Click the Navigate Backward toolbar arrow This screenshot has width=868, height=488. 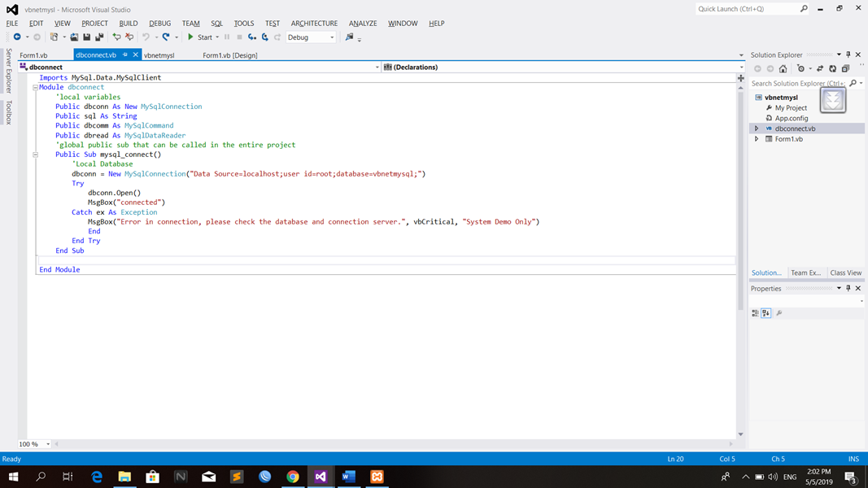(x=17, y=37)
